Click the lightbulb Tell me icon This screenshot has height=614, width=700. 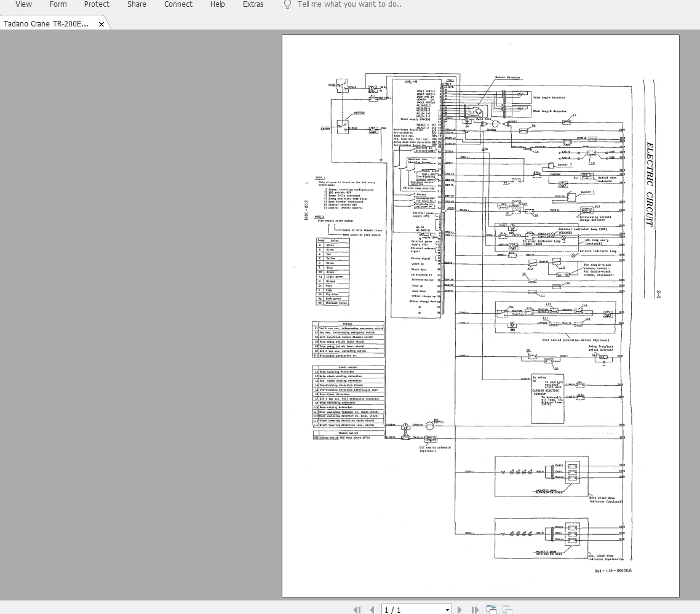point(287,4)
